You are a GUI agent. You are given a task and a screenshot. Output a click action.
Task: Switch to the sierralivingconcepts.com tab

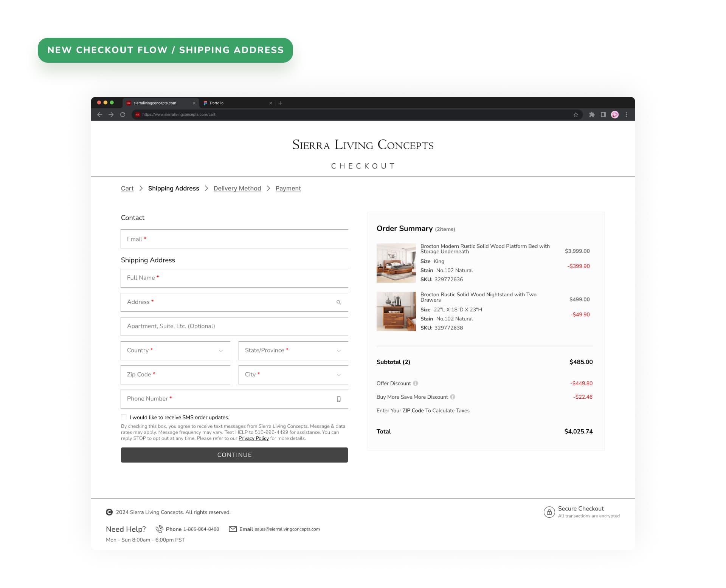[161, 103]
